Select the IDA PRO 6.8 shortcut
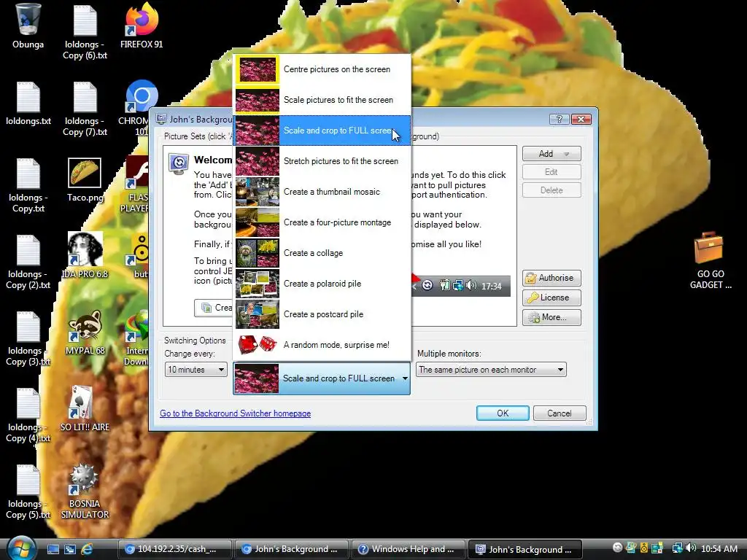 pos(85,256)
